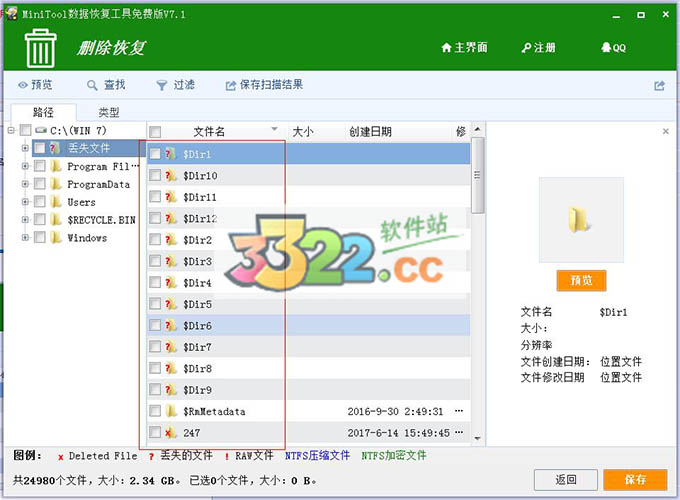
Task: Open the QQ contact button
Action: coord(613,47)
